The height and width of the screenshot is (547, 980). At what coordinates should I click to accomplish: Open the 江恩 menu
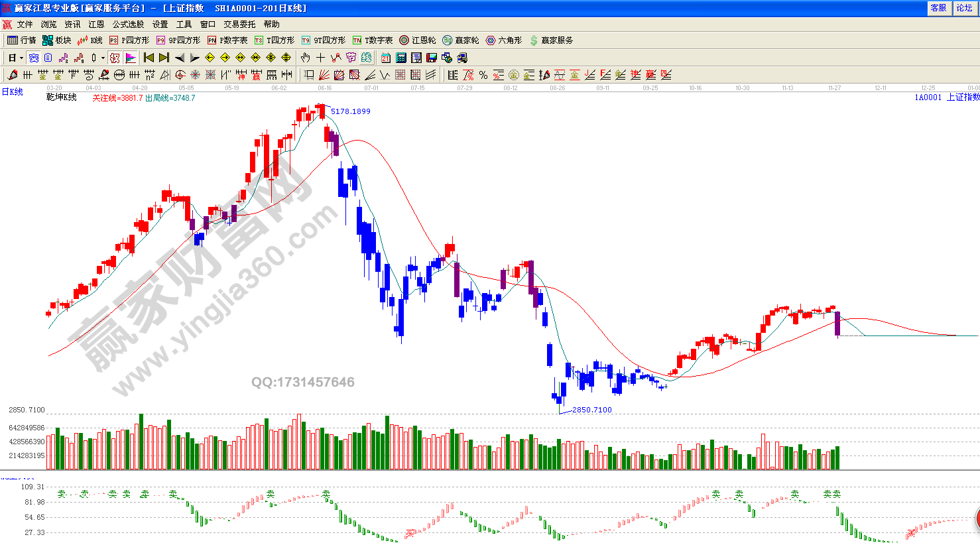point(96,25)
